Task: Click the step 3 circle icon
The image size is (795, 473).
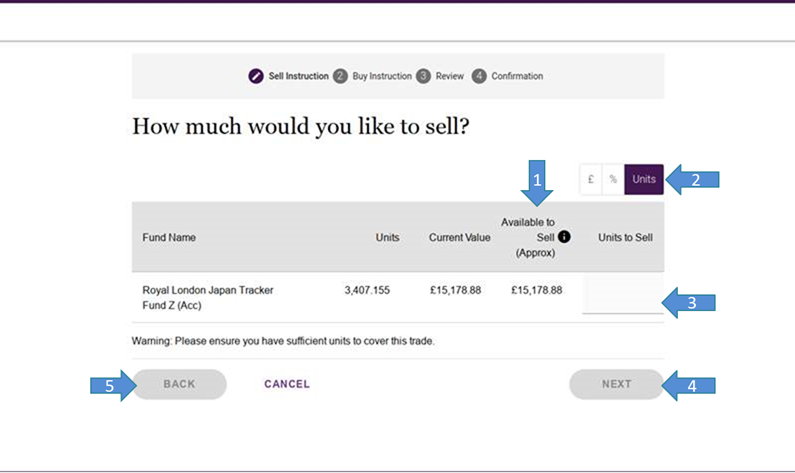Action: 424,76
